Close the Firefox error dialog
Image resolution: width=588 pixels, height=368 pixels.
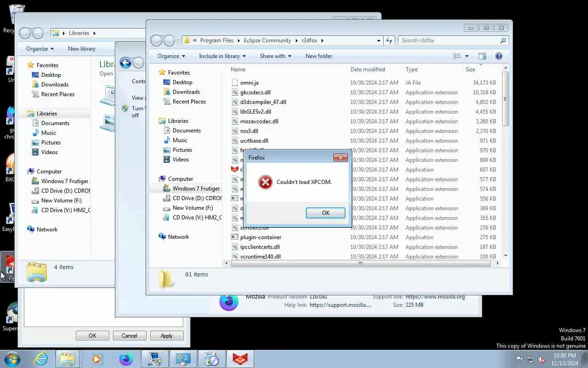click(x=340, y=157)
